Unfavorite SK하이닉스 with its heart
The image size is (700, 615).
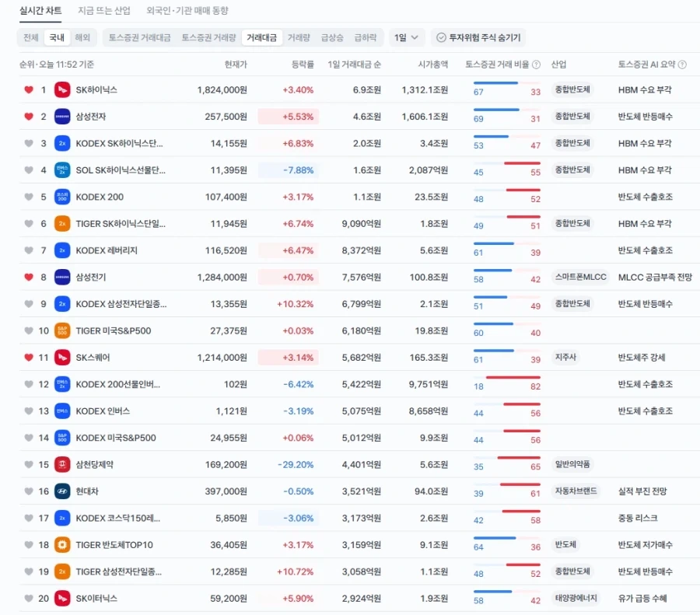[x=29, y=89]
